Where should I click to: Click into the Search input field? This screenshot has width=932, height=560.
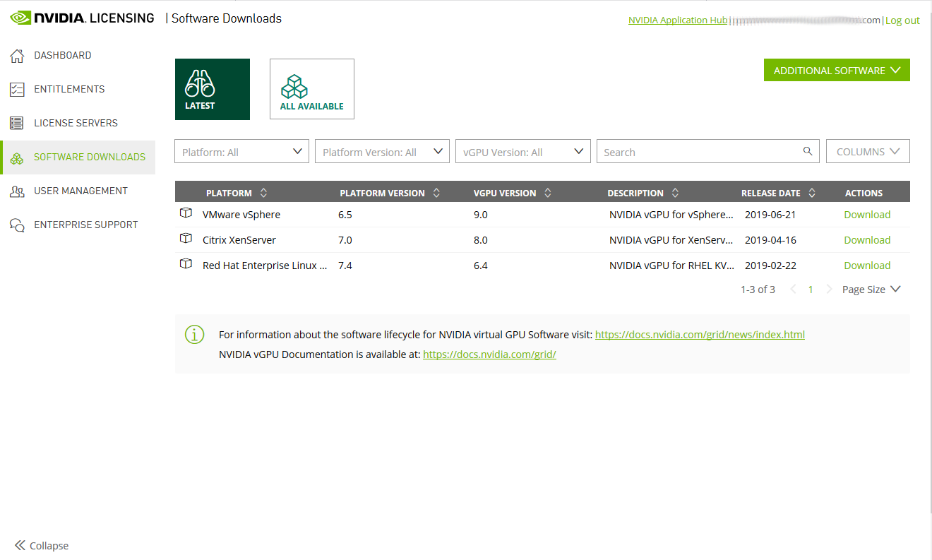(x=699, y=152)
